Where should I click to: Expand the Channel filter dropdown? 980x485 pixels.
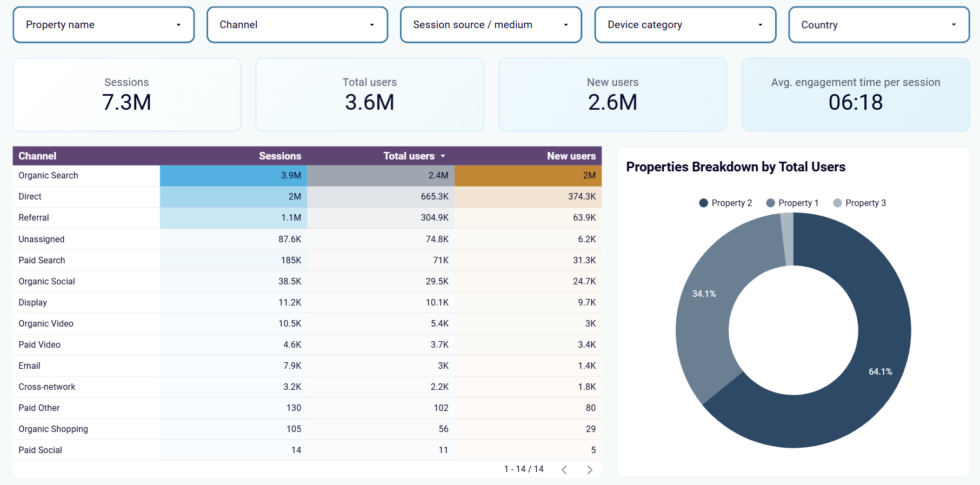point(297,25)
